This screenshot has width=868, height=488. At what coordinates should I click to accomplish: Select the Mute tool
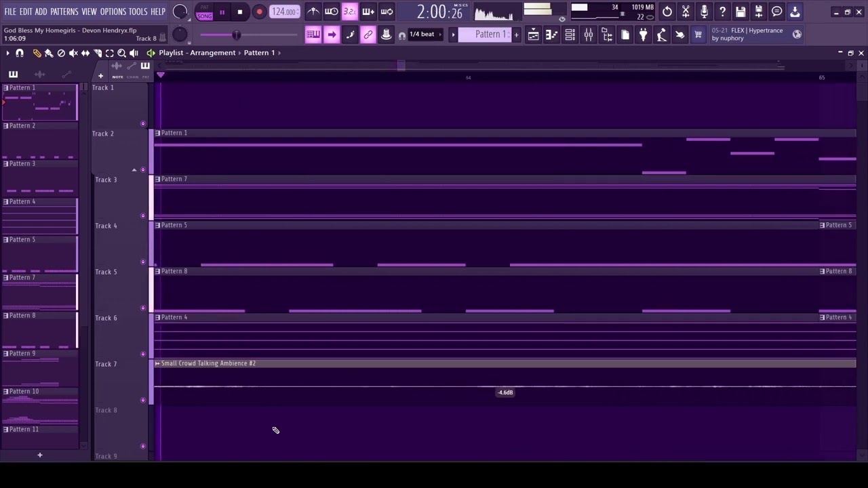[73, 53]
